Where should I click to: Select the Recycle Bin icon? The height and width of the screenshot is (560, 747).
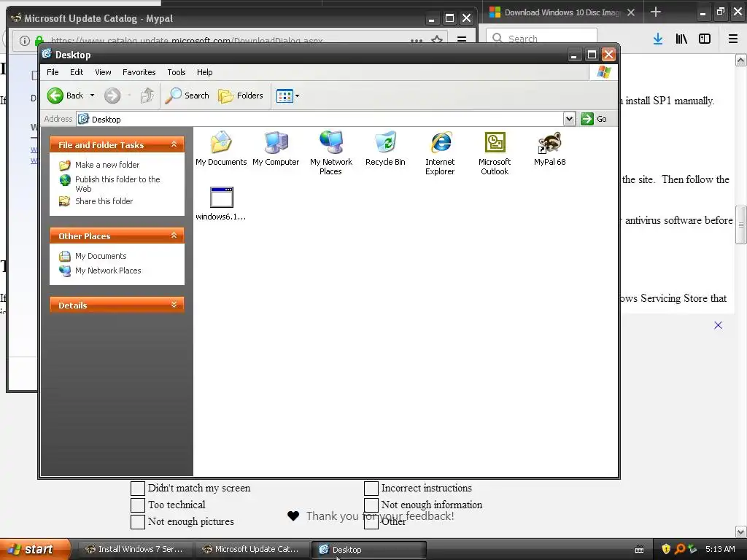pos(385,148)
